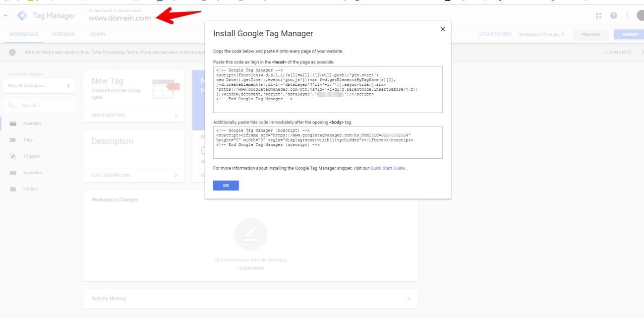This screenshot has width=644, height=319.
Task: Close the Install Google Tag Manager dialog
Action: [x=443, y=29]
